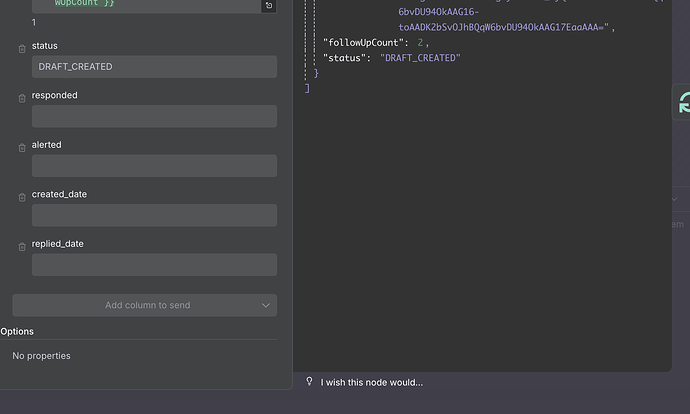690x414 pixels.
Task: Click the followUpCount key in JSON output
Action: click(x=363, y=43)
